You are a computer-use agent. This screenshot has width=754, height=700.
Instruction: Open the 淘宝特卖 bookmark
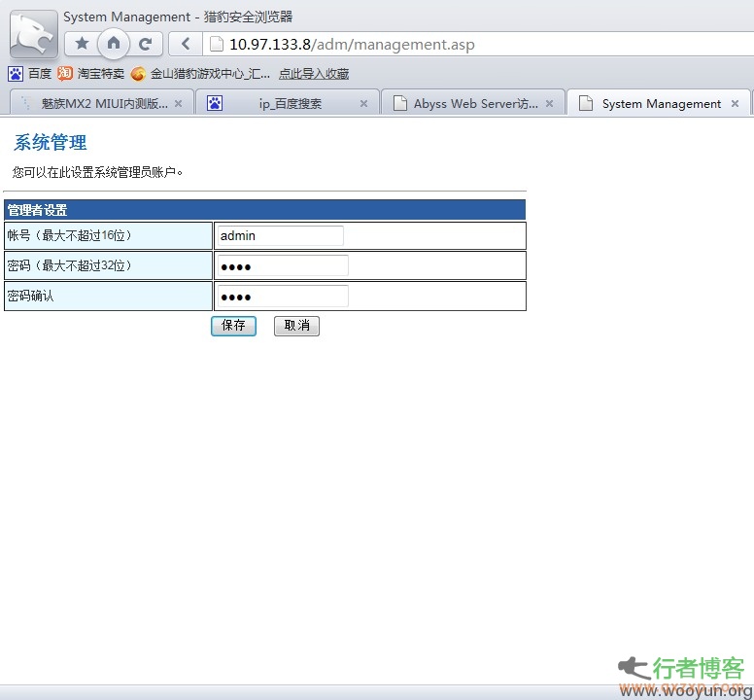click(x=90, y=74)
